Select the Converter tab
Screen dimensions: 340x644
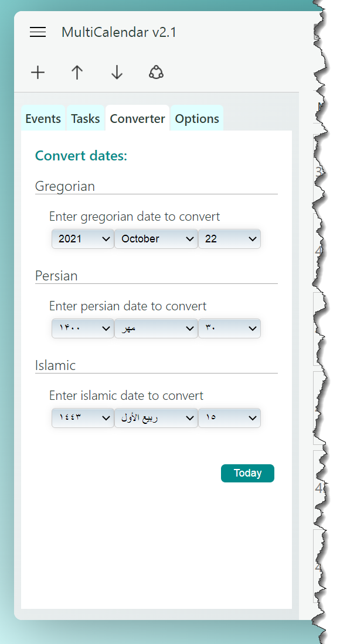(x=137, y=118)
